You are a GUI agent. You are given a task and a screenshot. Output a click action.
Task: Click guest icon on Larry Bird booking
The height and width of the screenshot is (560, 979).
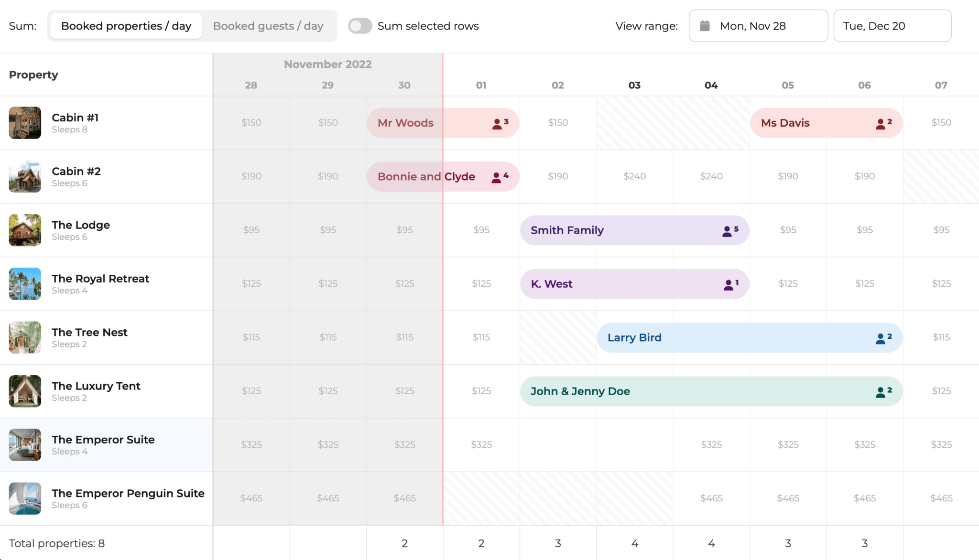point(881,338)
